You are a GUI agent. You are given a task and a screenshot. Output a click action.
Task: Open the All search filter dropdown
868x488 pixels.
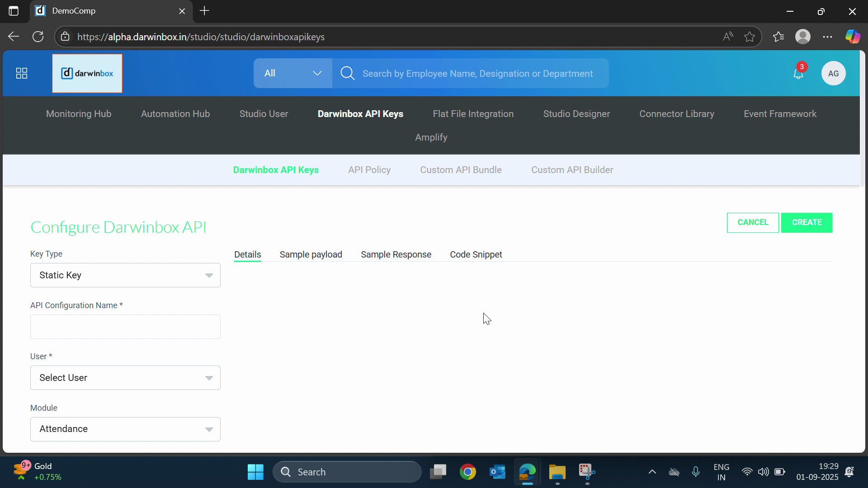pyautogui.click(x=292, y=73)
